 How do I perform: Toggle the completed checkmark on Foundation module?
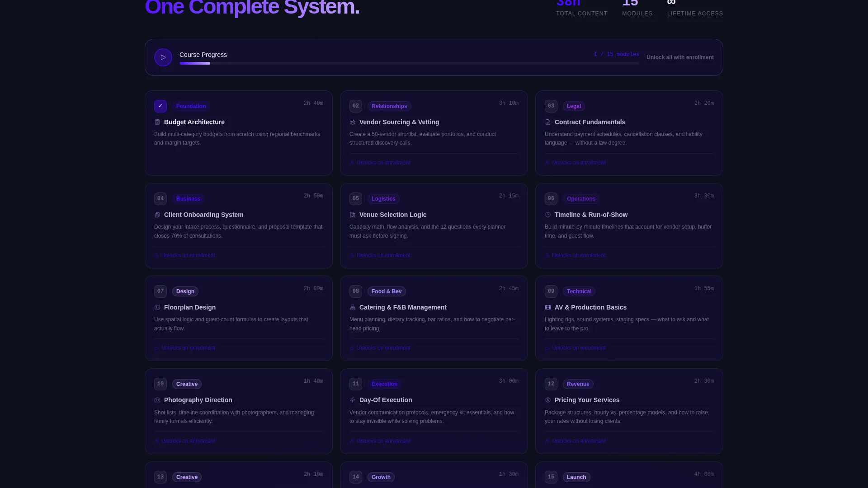(x=160, y=106)
